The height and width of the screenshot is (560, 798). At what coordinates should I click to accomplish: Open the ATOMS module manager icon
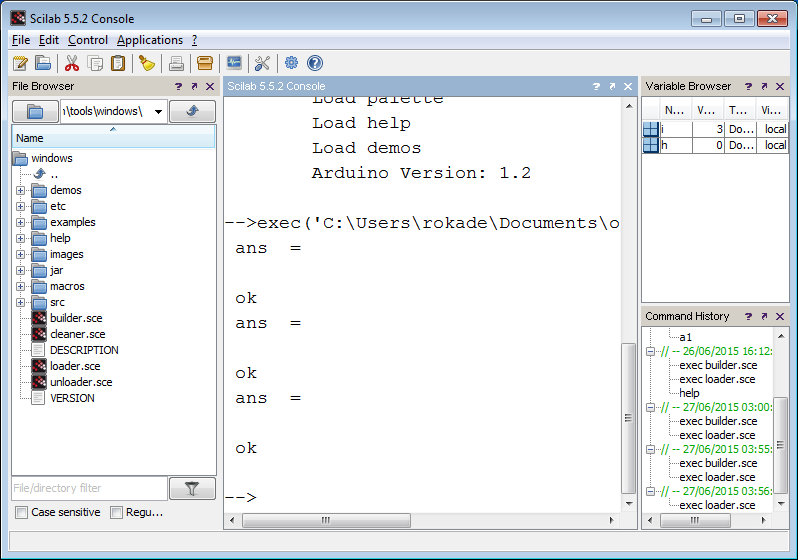205,63
